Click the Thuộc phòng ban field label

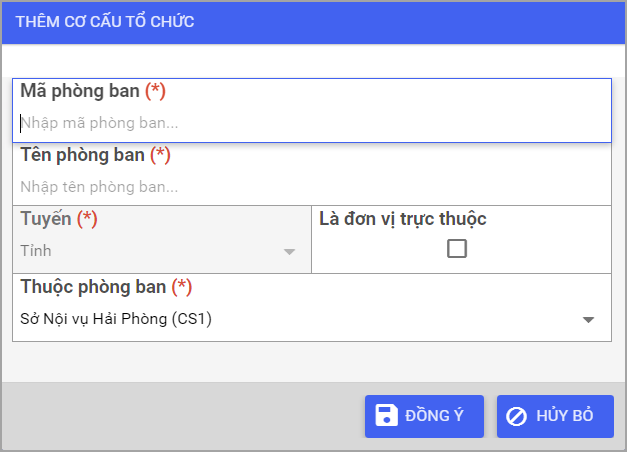[x=92, y=287]
